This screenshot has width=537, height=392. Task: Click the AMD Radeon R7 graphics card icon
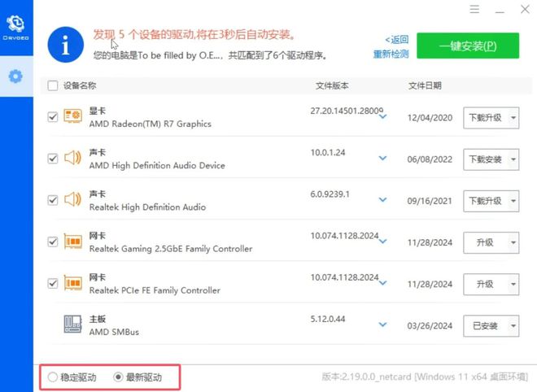point(72,117)
